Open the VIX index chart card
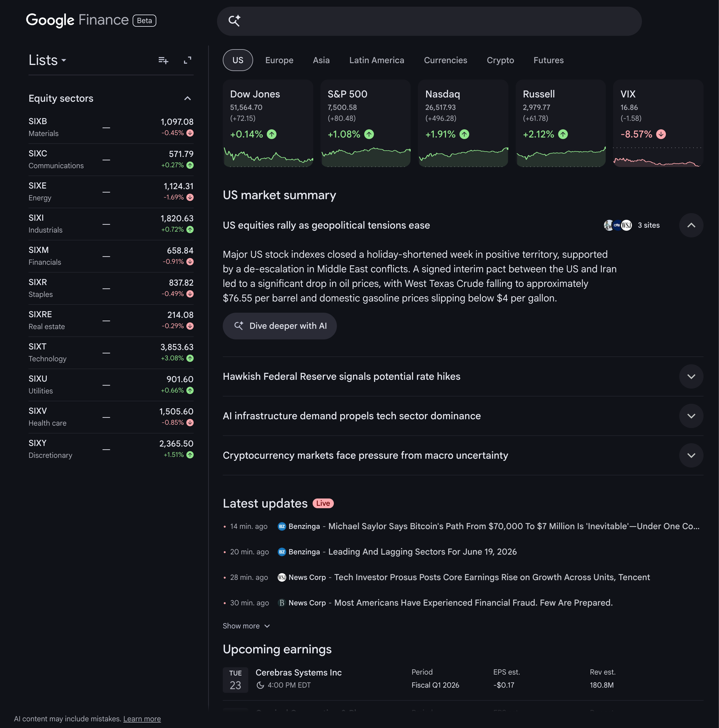This screenshot has width=719, height=728. pos(658,123)
